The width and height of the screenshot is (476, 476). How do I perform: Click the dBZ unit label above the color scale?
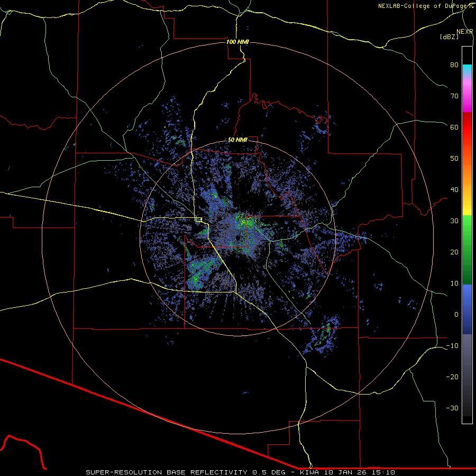click(x=449, y=36)
